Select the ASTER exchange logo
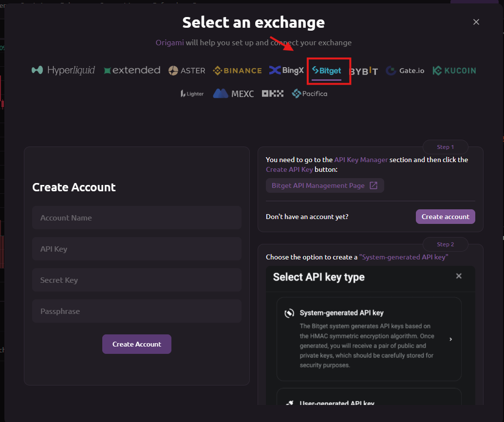504x422 pixels. coord(187,71)
